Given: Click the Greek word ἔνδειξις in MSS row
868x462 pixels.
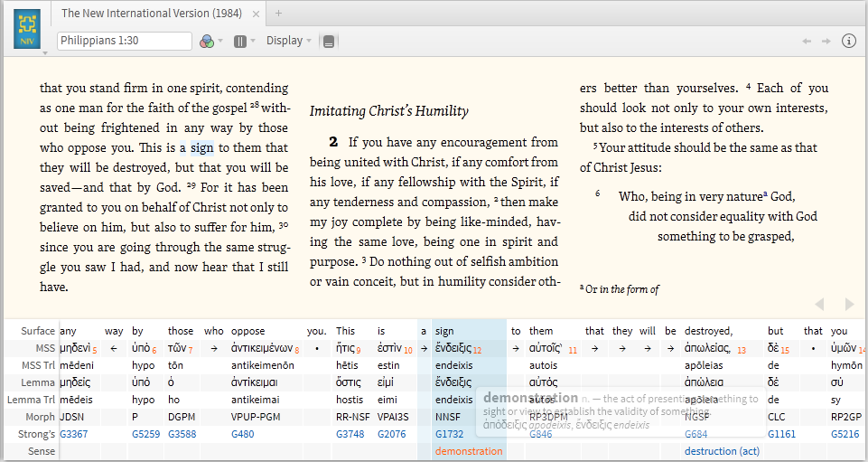Looking at the screenshot, I should [x=453, y=348].
